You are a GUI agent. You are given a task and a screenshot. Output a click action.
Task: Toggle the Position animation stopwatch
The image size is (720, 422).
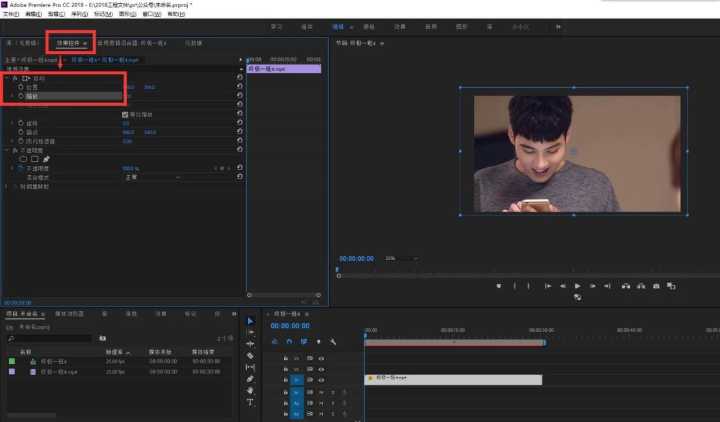point(20,87)
